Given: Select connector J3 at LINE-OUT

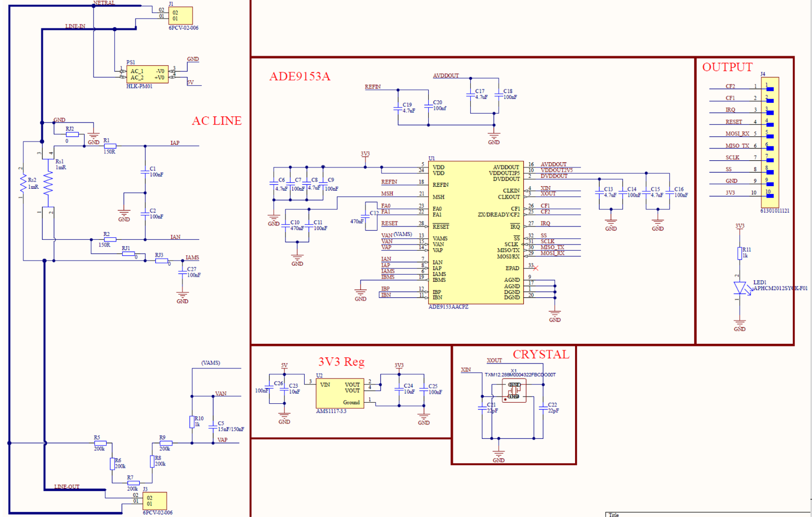Looking at the screenshot, I should [155, 501].
